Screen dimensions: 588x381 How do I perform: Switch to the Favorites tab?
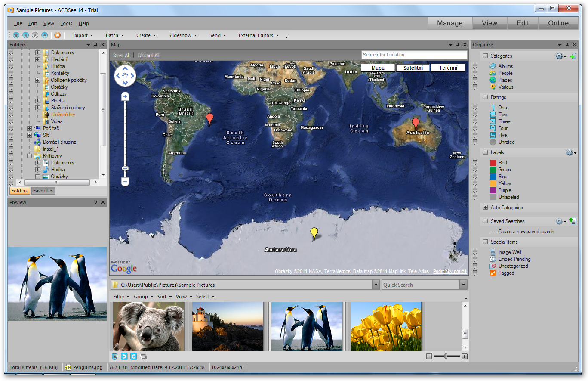43,191
